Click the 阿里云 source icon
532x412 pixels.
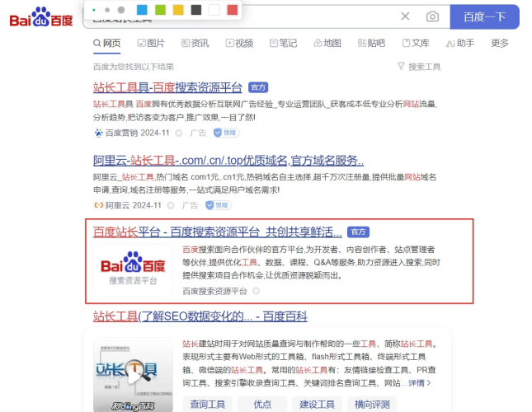[98, 205]
